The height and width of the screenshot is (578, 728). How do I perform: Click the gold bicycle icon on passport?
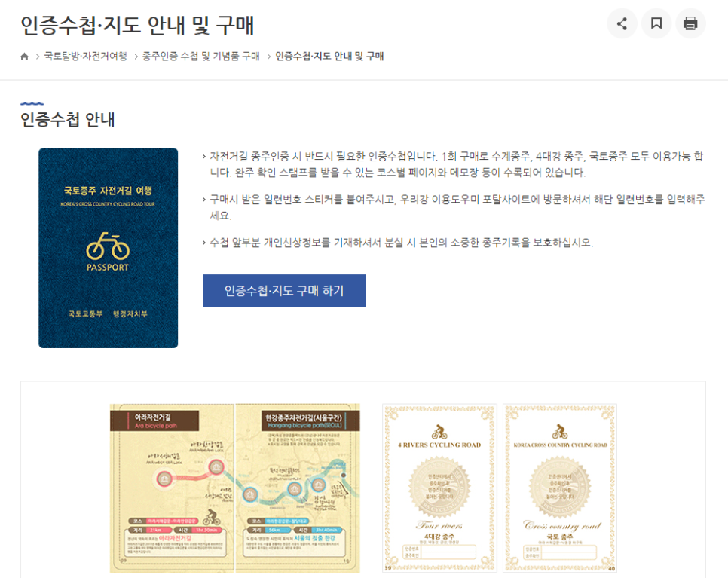pyautogui.click(x=108, y=246)
